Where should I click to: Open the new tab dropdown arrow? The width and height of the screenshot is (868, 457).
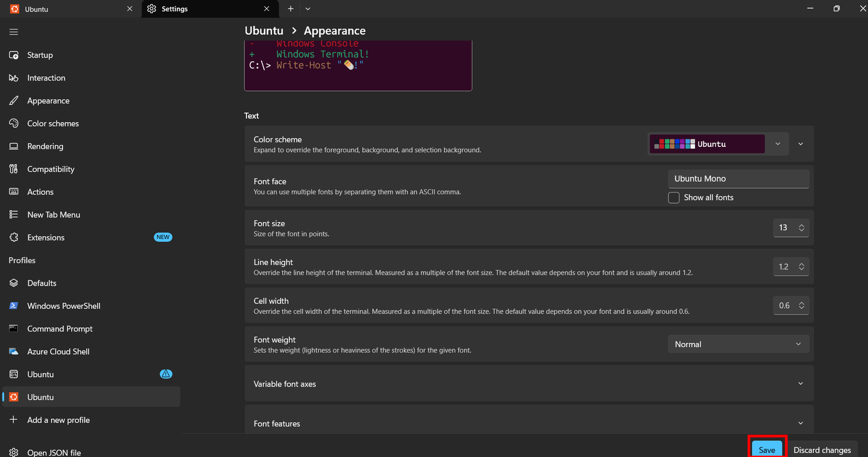308,9
